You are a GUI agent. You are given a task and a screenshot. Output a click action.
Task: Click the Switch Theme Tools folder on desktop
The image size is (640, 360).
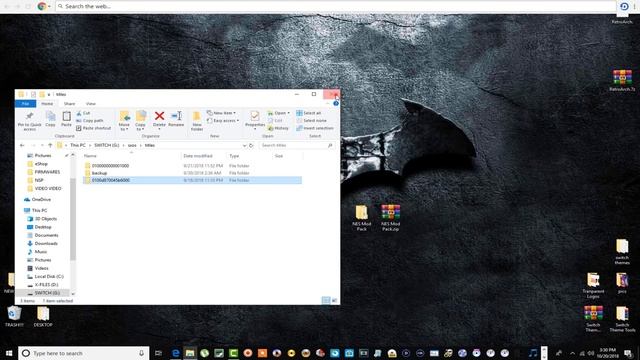(x=622, y=319)
